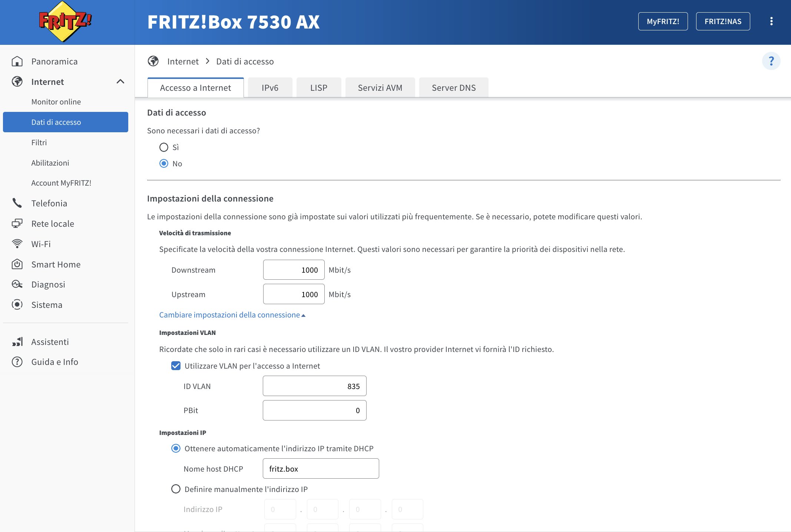
Task: Click the Telefonia phone icon
Action: [x=17, y=203]
